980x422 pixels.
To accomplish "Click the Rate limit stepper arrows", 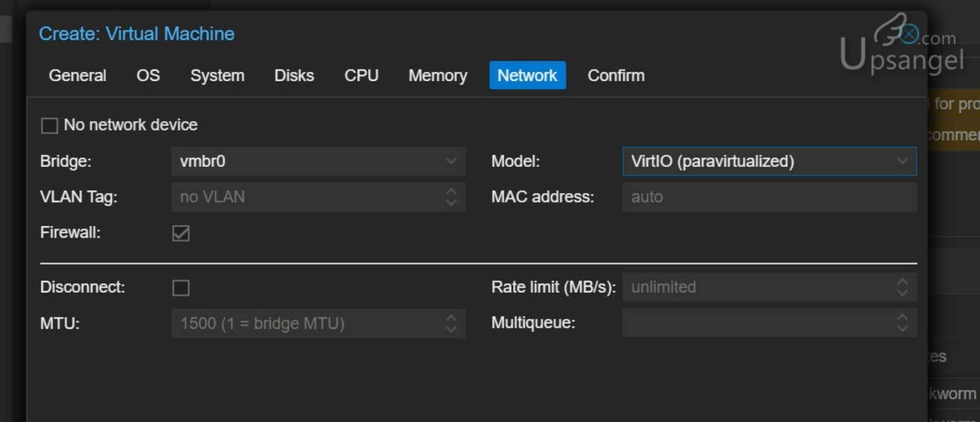I will pos(902,287).
